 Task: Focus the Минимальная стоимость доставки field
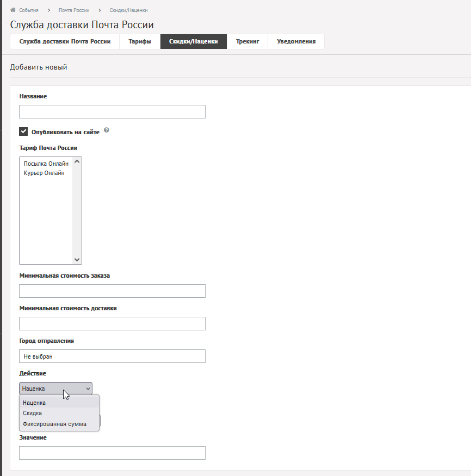[x=112, y=324]
